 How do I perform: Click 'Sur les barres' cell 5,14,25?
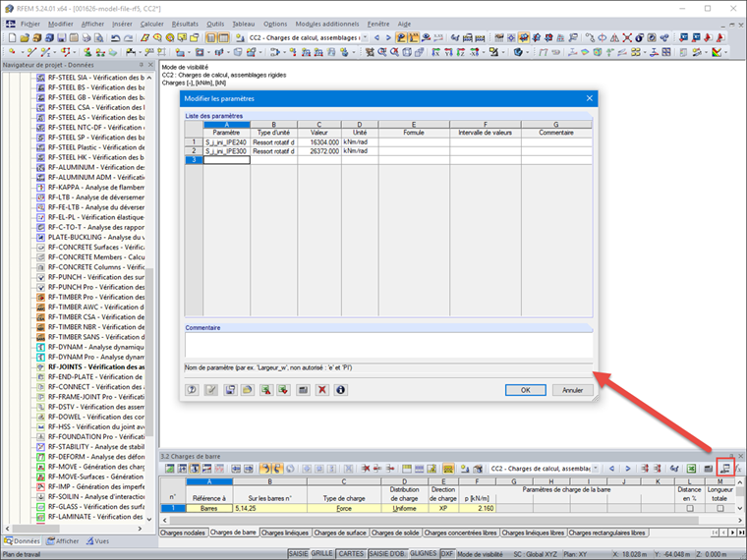click(x=269, y=508)
